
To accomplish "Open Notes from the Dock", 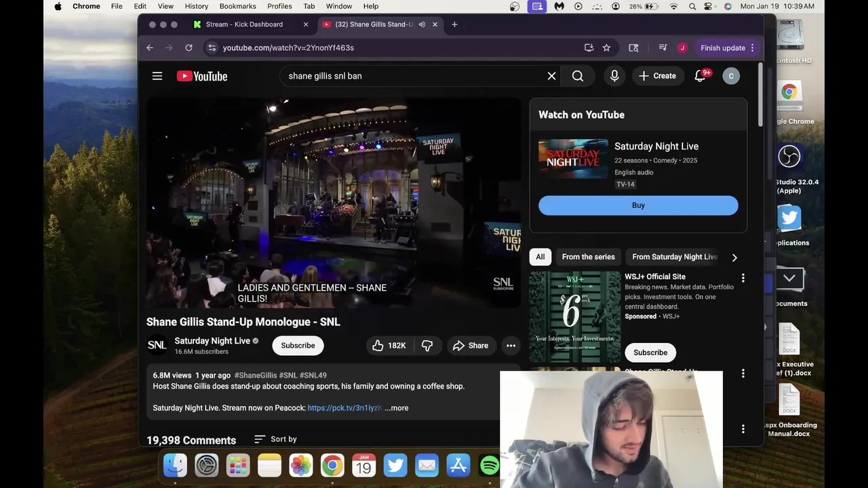I will [269, 465].
